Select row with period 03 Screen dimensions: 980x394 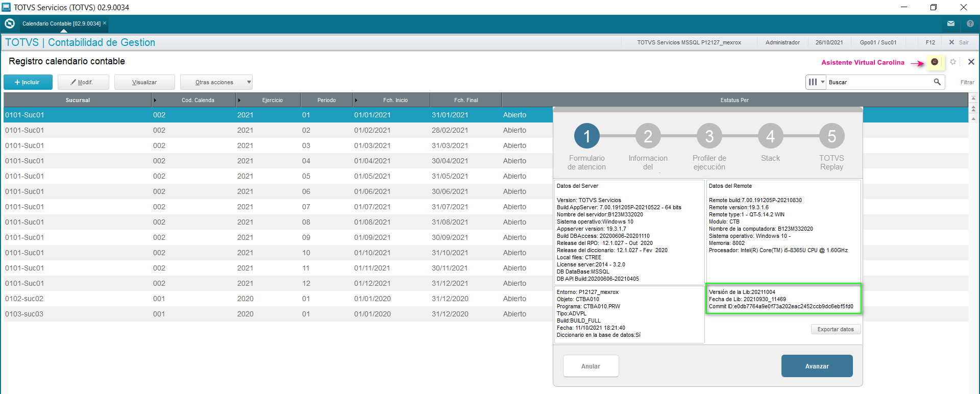click(278, 145)
